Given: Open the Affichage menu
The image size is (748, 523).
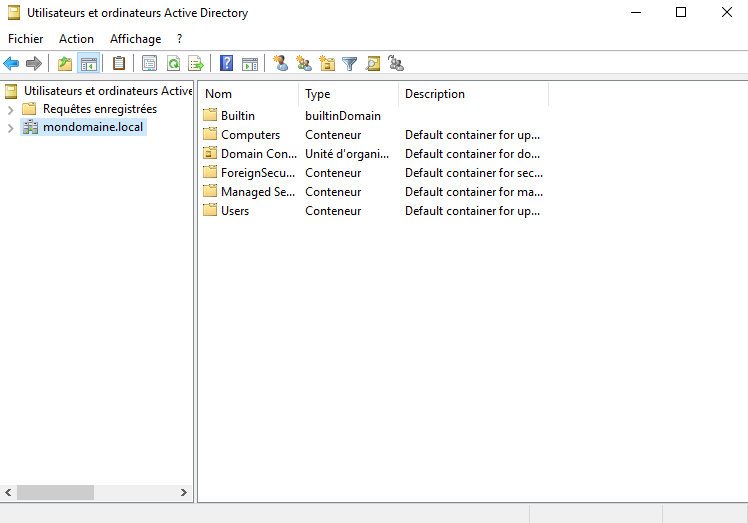Looking at the screenshot, I should (x=135, y=39).
